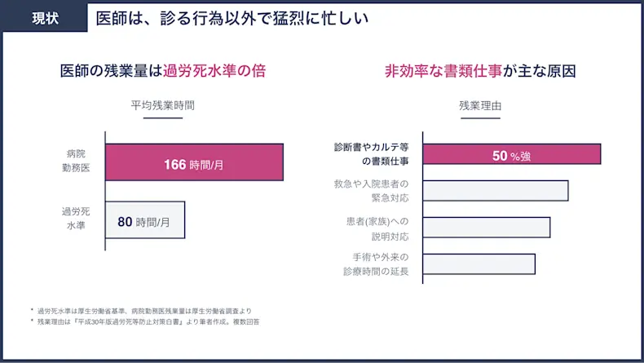
Task: Click the 166 時間/月 pink bar
Action: coord(194,162)
